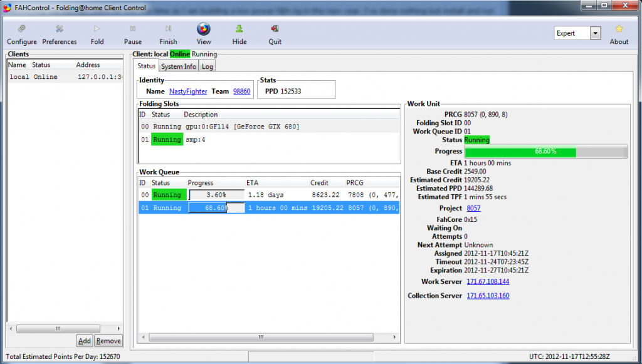Open Preferences from the toolbar
The image size is (642, 364).
[x=60, y=34]
